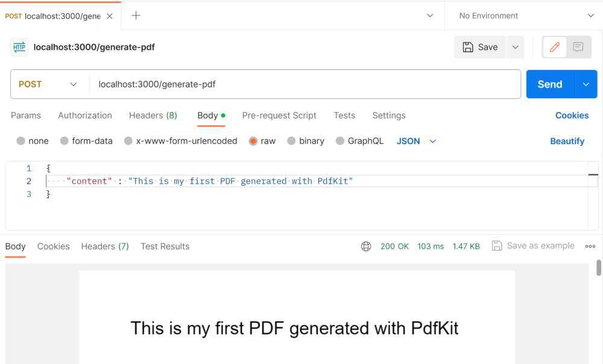603x364 pixels.
Task: Open the response Headers (7) tab
Action: [105, 246]
